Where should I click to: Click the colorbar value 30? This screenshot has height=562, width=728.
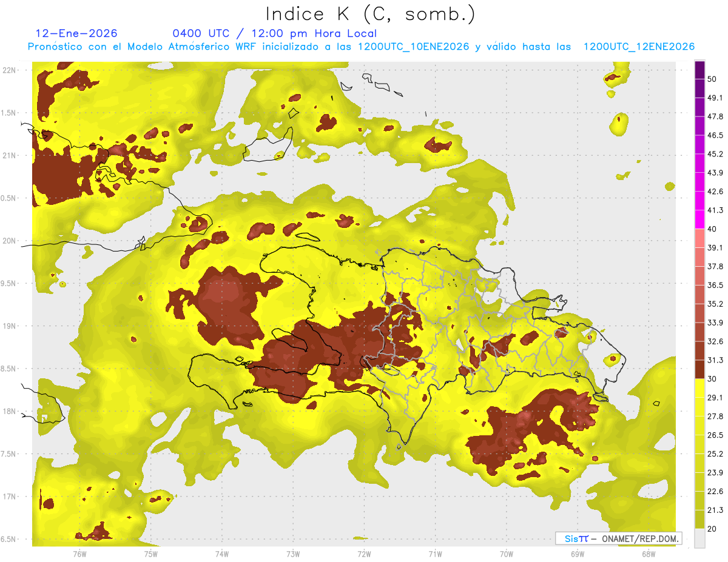712,379
